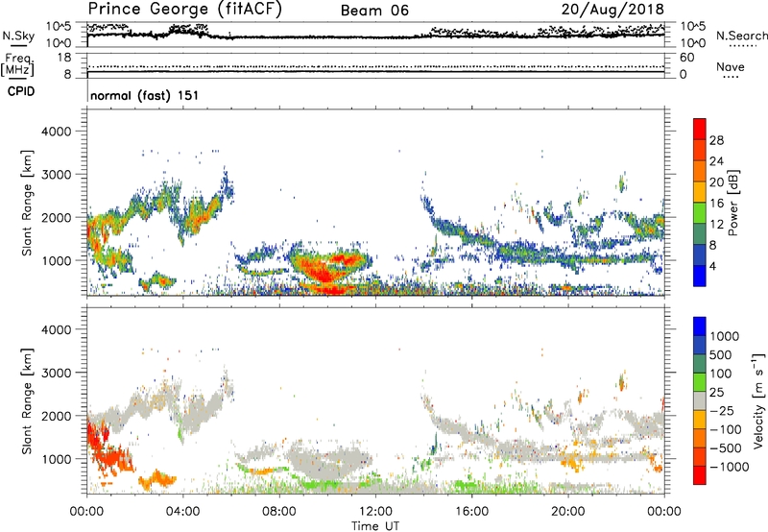Viewport: 768px width, 532px height.
Task: Click the 18 tick on frequency axis
Action: [63, 58]
